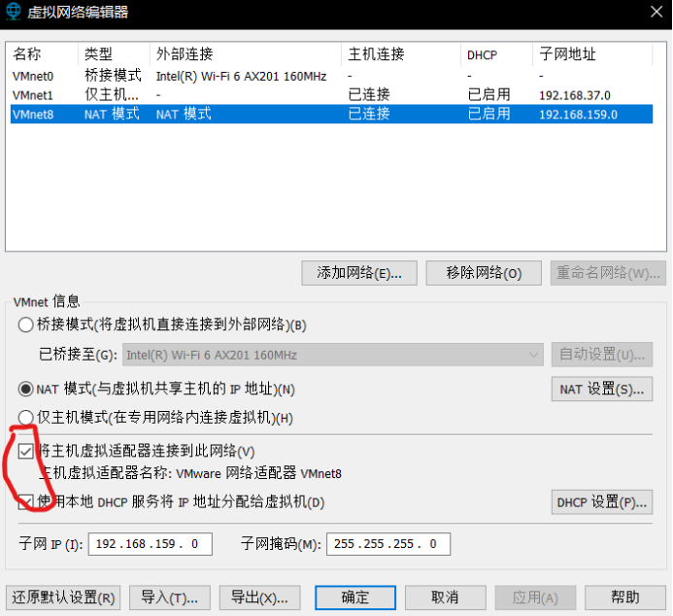
Task: Close the 虚拟网络编辑器 dialog
Action: click(x=656, y=12)
